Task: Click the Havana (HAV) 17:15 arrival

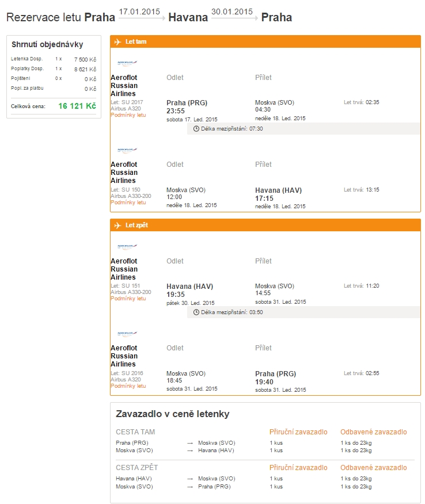Action: [x=278, y=194]
